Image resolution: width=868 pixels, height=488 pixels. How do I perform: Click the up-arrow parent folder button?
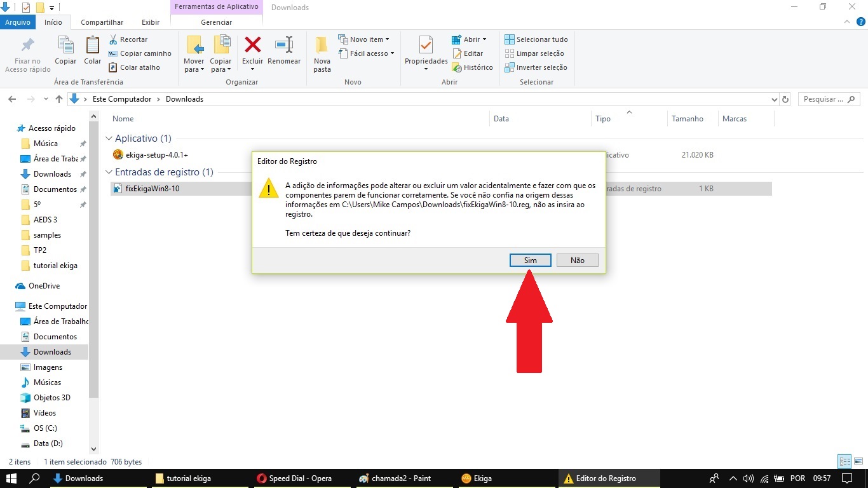59,99
